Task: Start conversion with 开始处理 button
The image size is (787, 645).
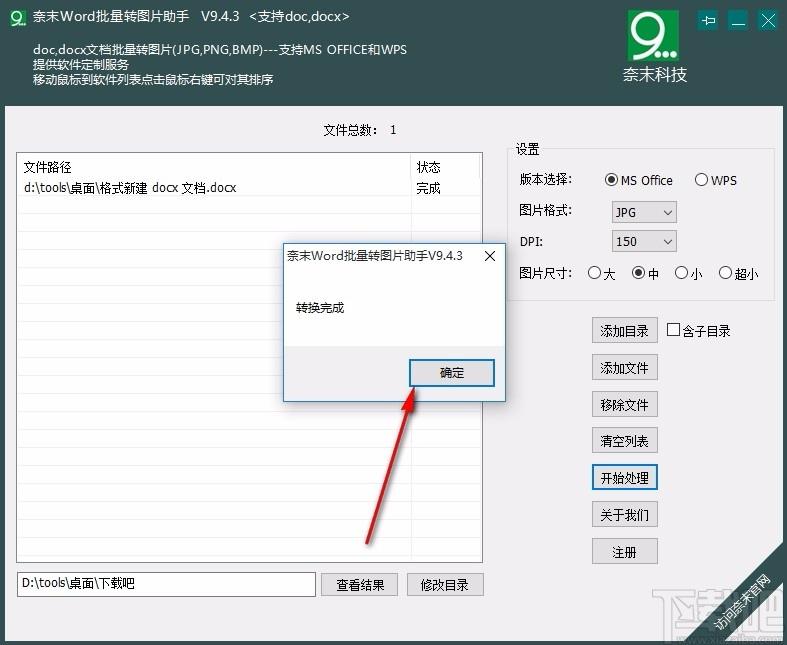Action: point(624,478)
